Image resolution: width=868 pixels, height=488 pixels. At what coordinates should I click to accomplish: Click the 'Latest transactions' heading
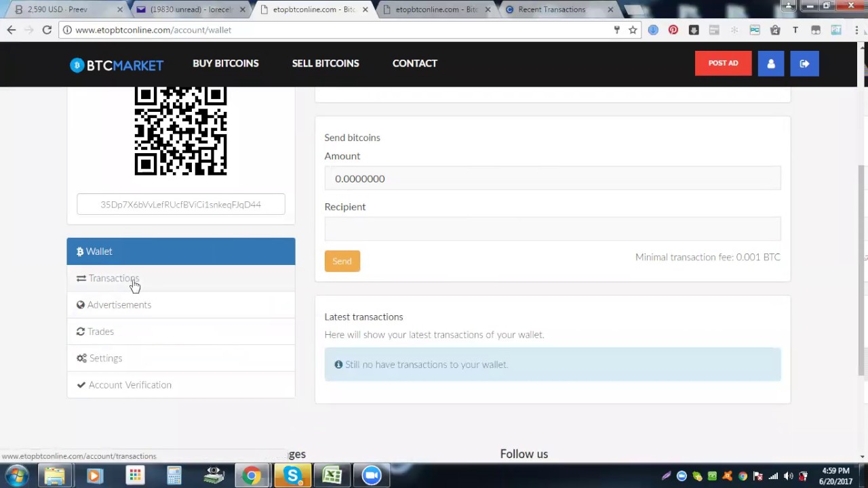pos(363,317)
